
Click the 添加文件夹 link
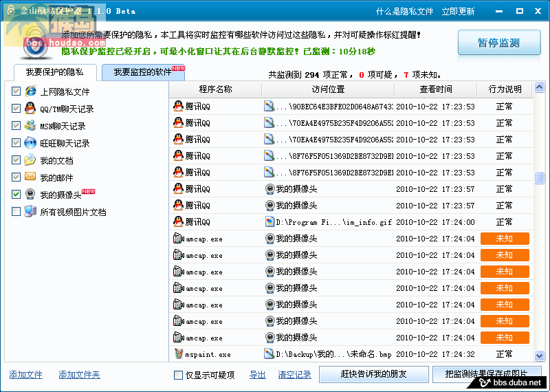pyautogui.click(x=79, y=375)
